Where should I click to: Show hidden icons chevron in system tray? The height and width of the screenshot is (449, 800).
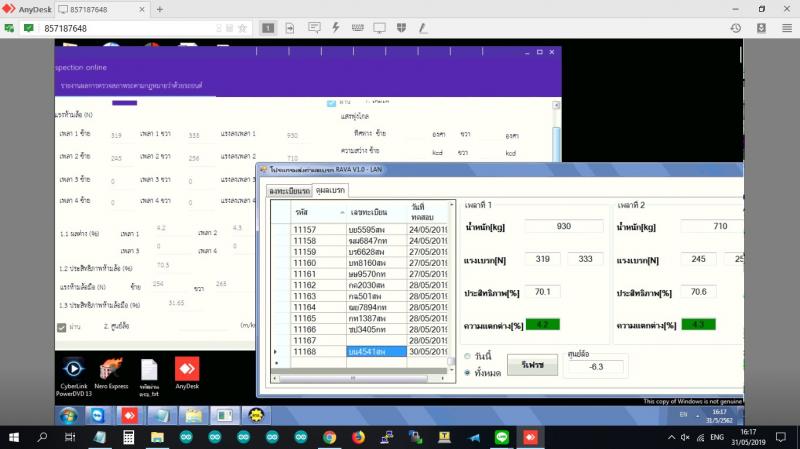[x=671, y=437]
